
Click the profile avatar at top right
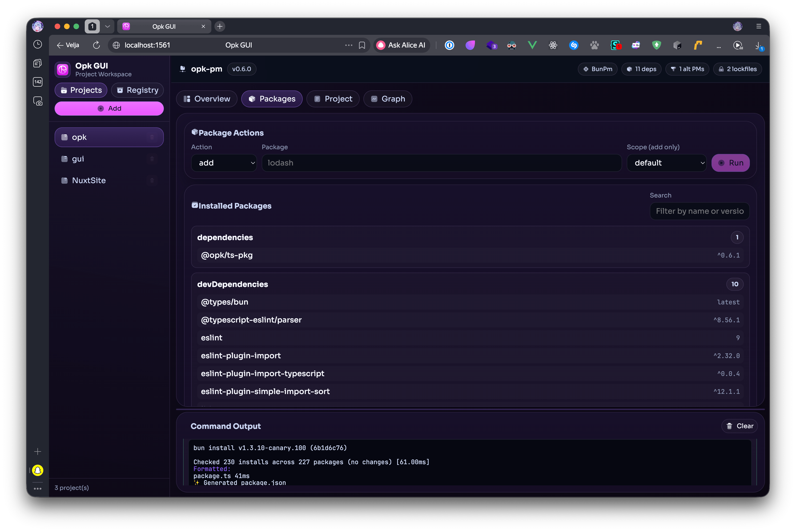[x=738, y=26]
